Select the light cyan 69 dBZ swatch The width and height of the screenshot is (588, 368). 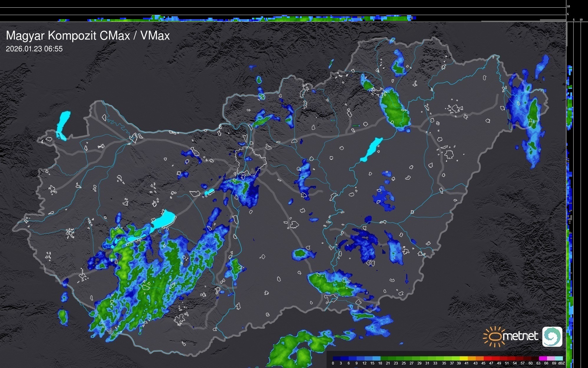(x=559, y=358)
